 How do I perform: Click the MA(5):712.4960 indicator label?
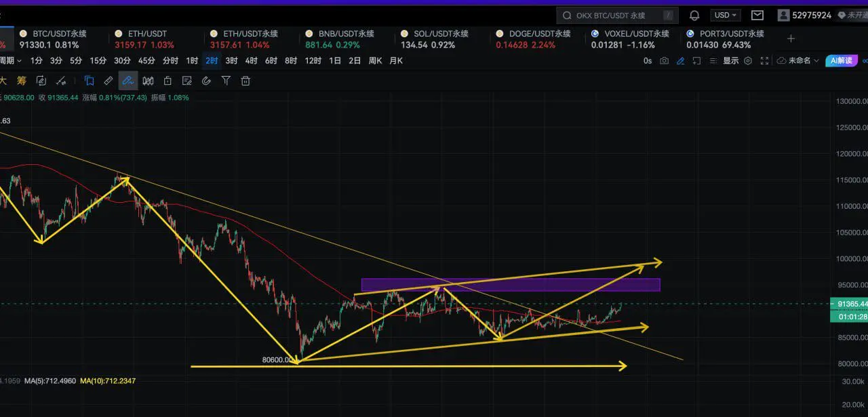point(50,381)
